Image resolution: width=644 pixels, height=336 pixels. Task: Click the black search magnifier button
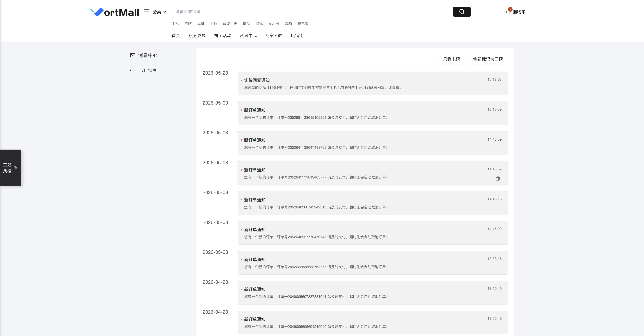click(x=462, y=12)
